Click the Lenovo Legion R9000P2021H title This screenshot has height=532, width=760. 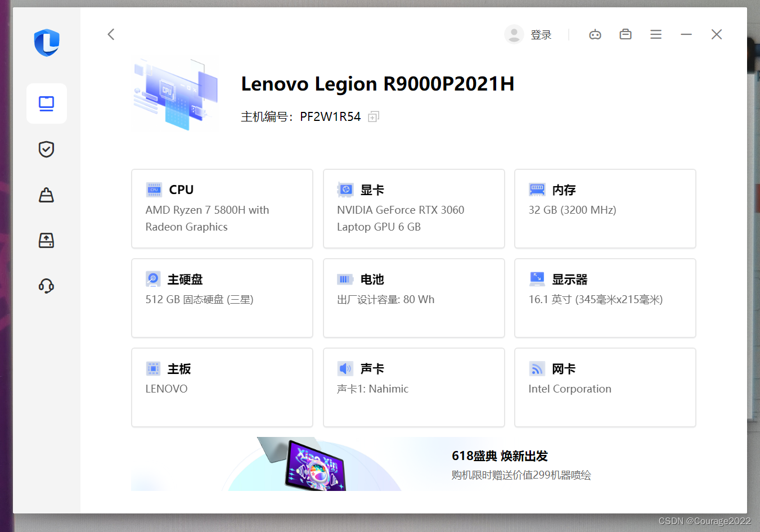tap(377, 84)
